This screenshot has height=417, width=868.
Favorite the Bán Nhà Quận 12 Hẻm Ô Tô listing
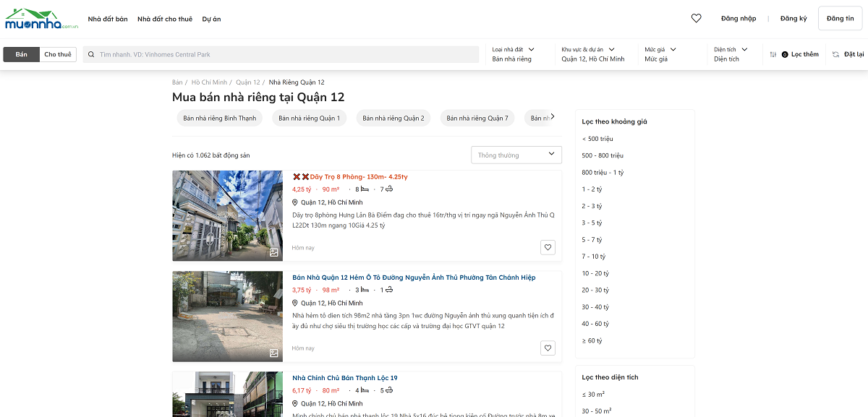coord(548,348)
